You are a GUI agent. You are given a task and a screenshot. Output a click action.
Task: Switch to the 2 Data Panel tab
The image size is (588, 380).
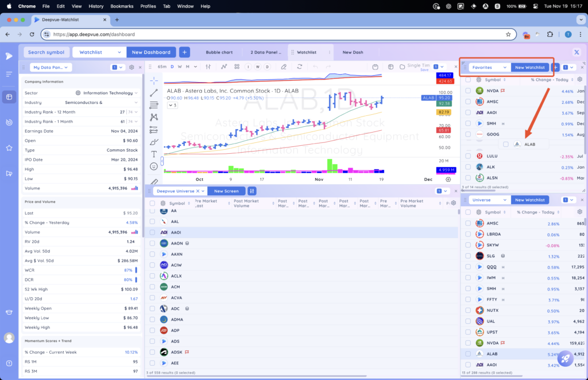click(265, 52)
